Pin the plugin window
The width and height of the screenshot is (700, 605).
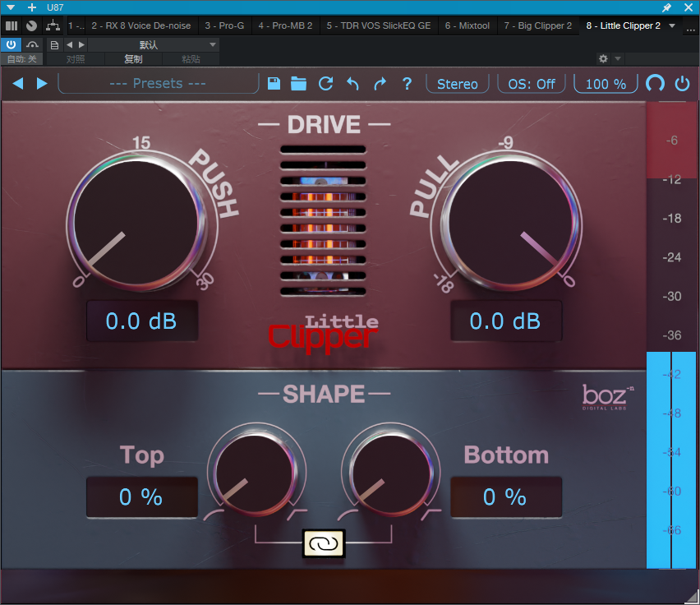coord(666,7)
